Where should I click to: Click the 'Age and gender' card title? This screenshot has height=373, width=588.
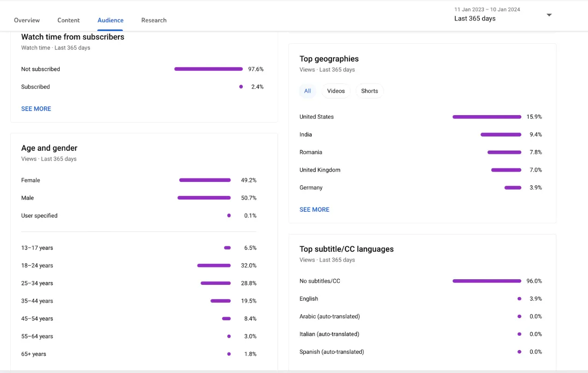49,148
